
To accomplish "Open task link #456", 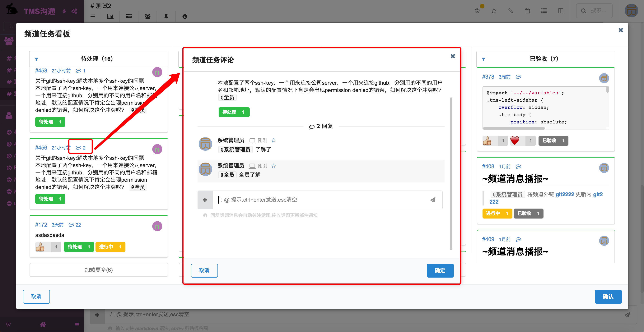I will [x=41, y=148].
